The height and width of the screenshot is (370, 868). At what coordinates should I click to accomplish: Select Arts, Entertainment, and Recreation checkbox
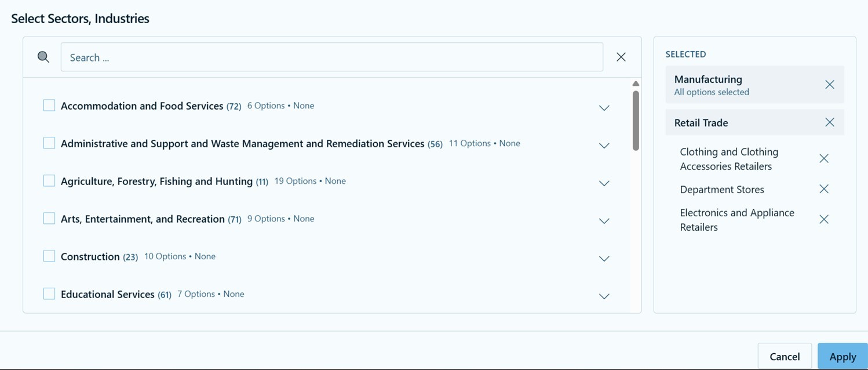pos(49,219)
